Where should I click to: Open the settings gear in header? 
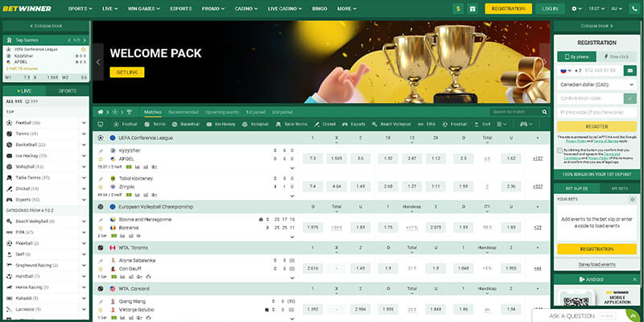pyautogui.click(x=575, y=8)
